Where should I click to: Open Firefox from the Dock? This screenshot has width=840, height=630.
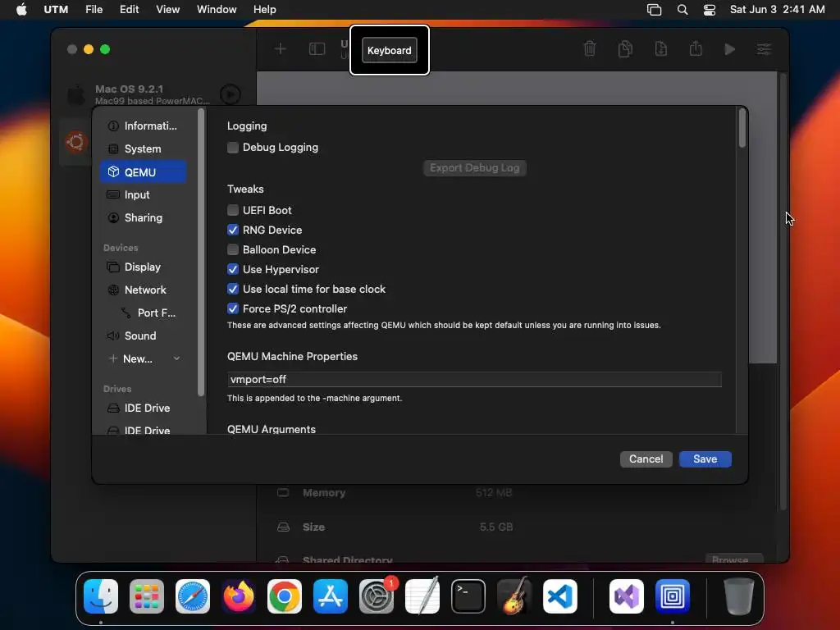239,596
